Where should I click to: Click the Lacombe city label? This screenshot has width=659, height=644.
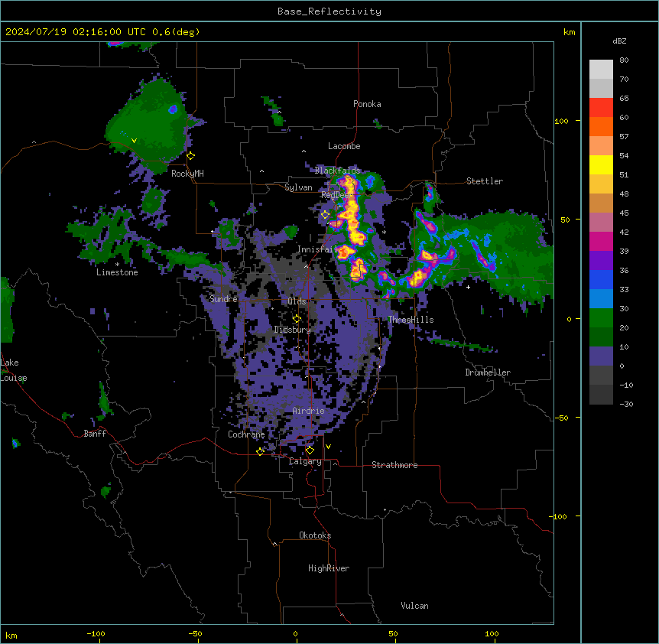[344, 146]
